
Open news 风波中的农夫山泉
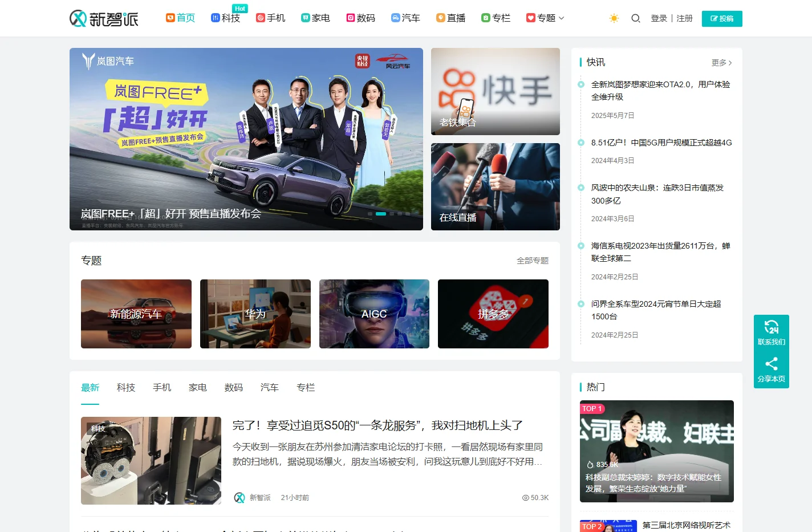point(657,194)
